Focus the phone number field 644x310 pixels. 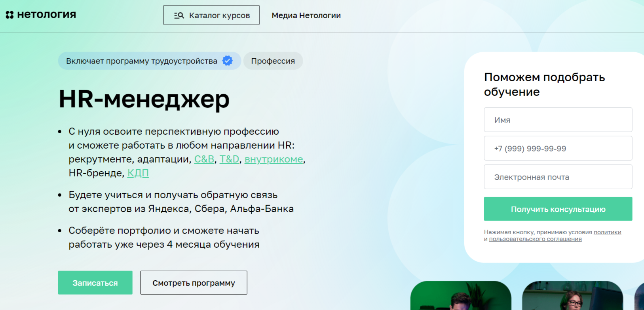coord(558,148)
